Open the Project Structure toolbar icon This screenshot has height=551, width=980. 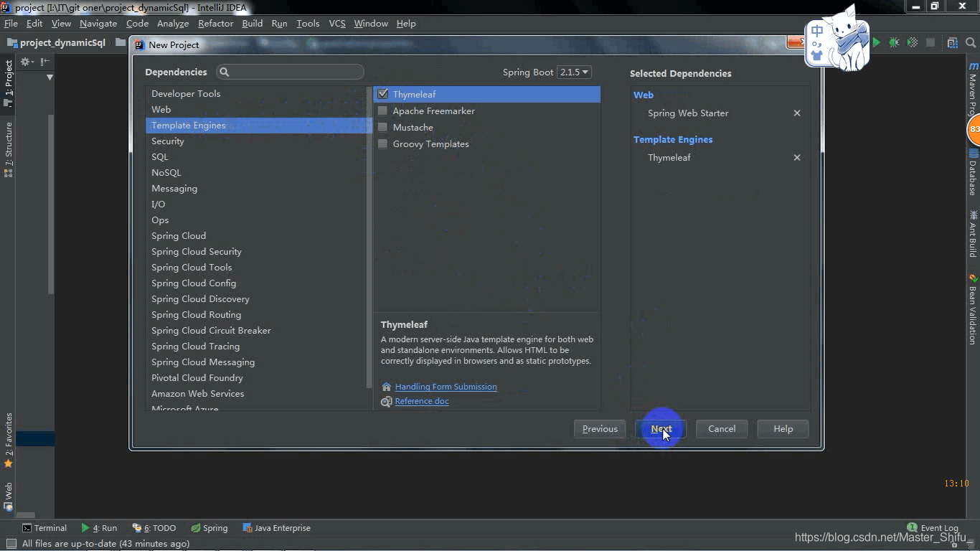(x=953, y=43)
